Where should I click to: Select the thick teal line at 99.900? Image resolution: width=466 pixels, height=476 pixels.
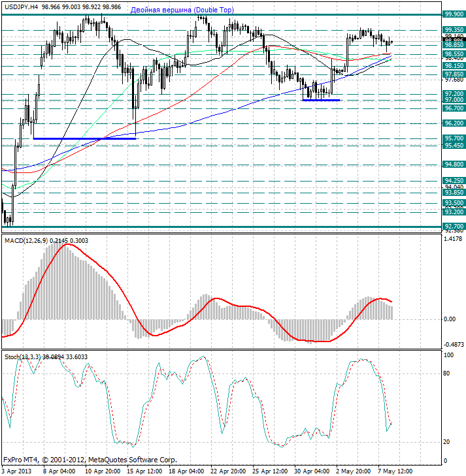tap(222, 14)
